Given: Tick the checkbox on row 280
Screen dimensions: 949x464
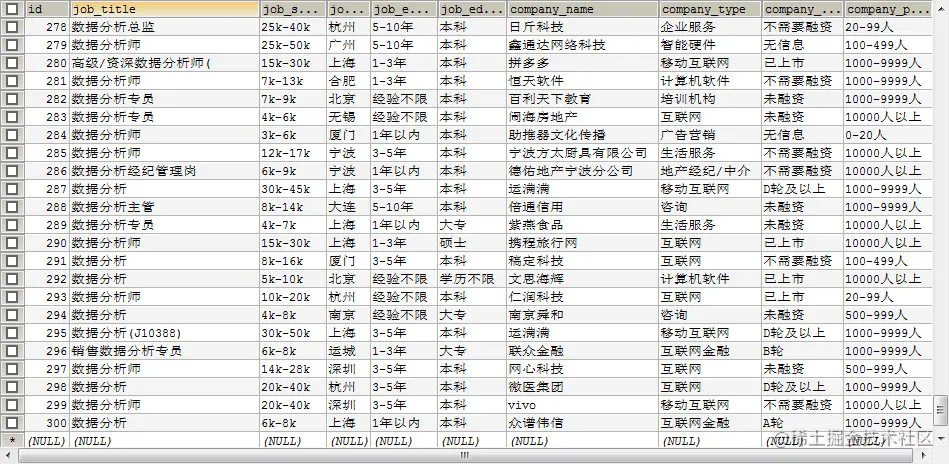Looking at the screenshot, I should click(x=12, y=63).
